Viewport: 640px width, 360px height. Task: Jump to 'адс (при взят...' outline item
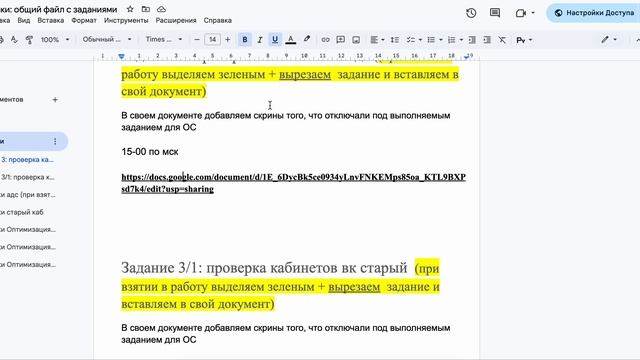(x=27, y=195)
